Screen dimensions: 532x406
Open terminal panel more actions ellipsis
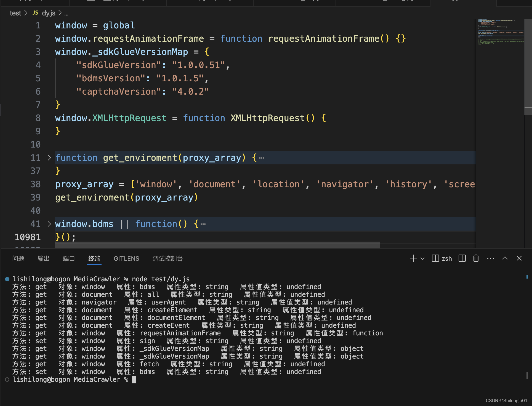pyautogui.click(x=490, y=258)
